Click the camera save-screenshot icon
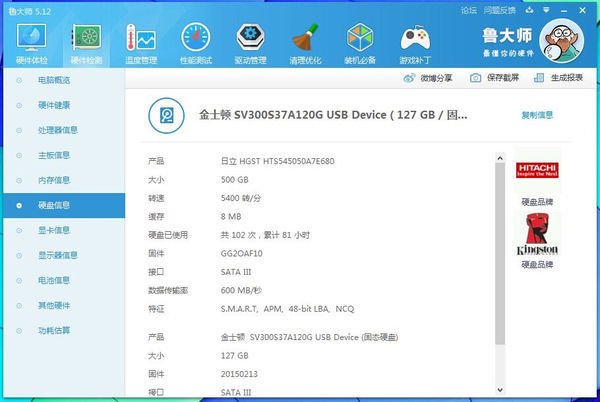The image size is (600, 402). pyautogui.click(x=475, y=78)
